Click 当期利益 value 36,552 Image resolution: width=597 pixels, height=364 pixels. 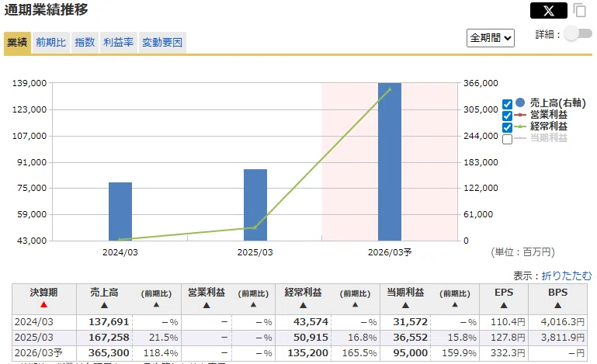pos(410,338)
